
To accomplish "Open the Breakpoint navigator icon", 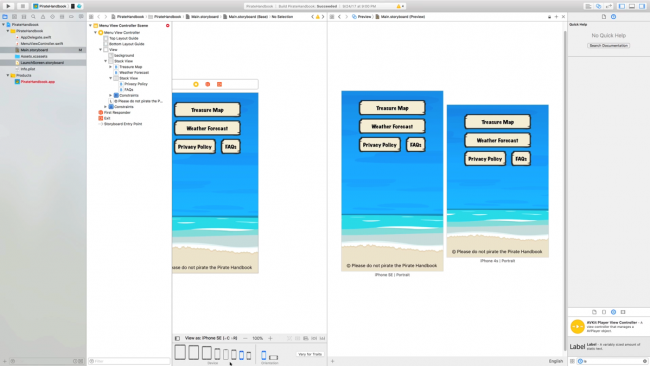I will [71, 17].
